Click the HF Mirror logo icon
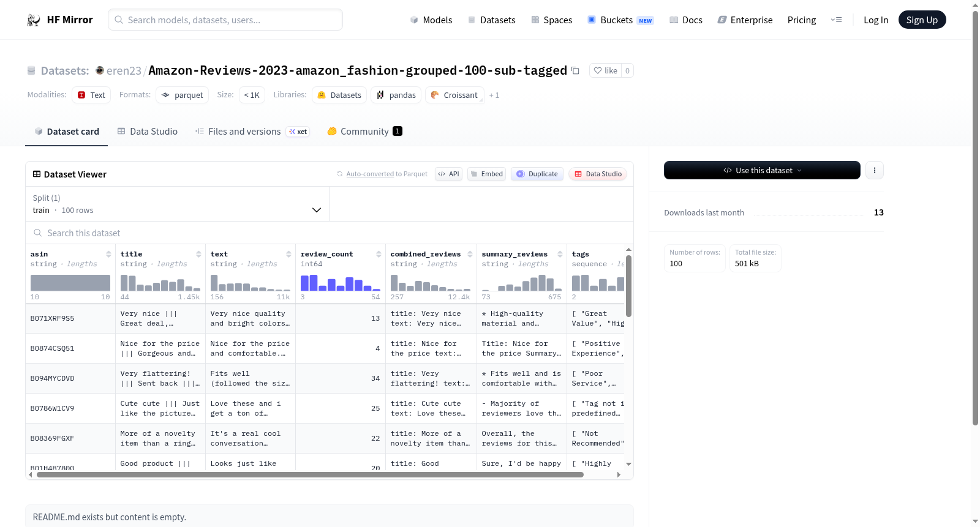Image resolution: width=980 pixels, height=527 pixels. (x=34, y=20)
